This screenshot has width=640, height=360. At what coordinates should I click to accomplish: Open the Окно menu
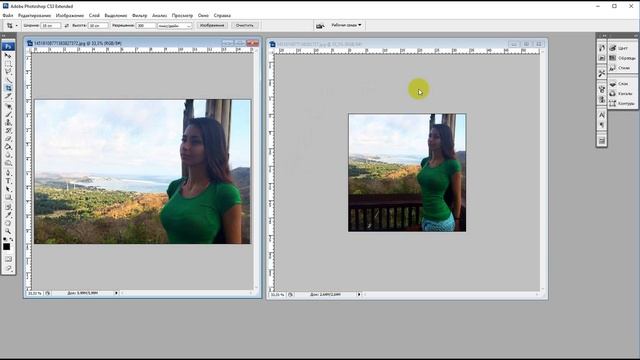coord(203,16)
